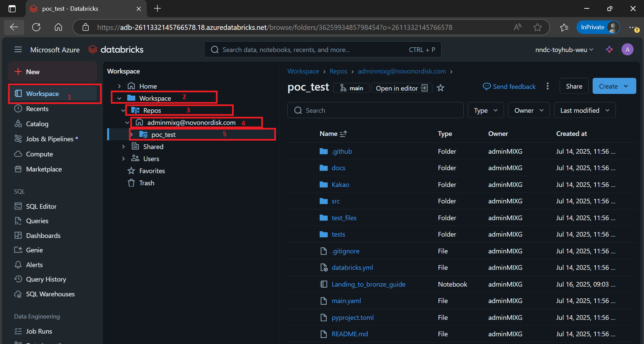The width and height of the screenshot is (644, 344).
Task: Open Marketplace
Action: [x=38, y=169]
